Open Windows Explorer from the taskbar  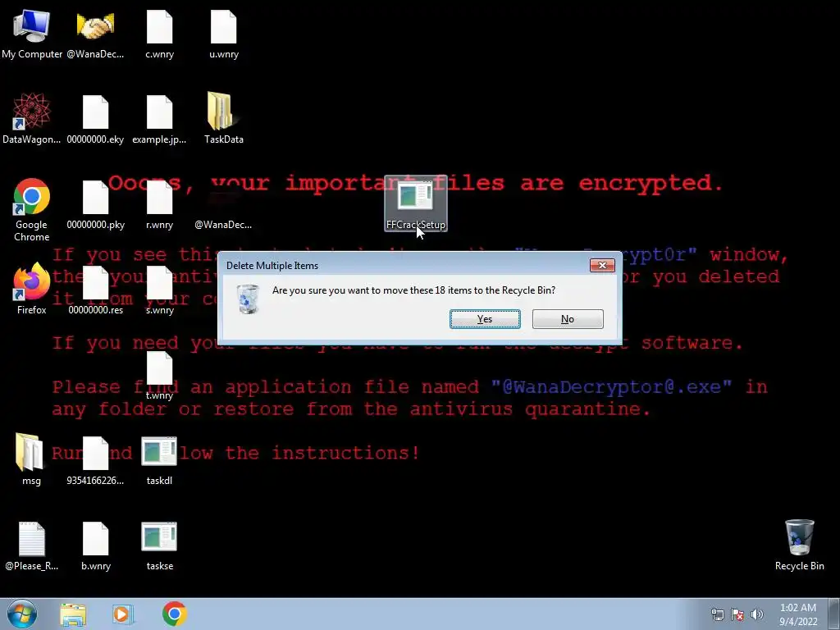(x=73, y=614)
